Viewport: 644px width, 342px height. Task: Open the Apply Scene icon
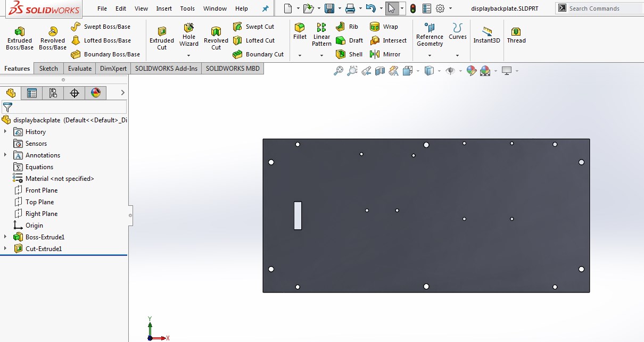485,71
